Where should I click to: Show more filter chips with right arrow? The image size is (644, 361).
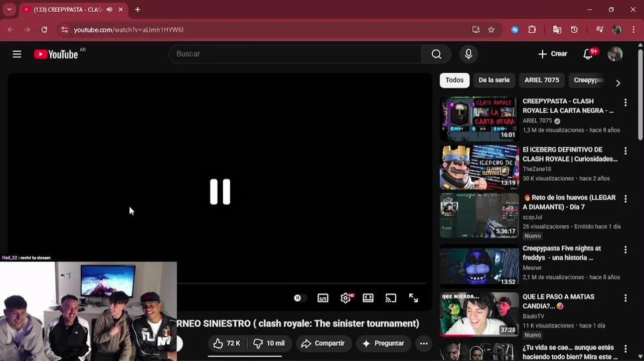click(x=618, y=83)
